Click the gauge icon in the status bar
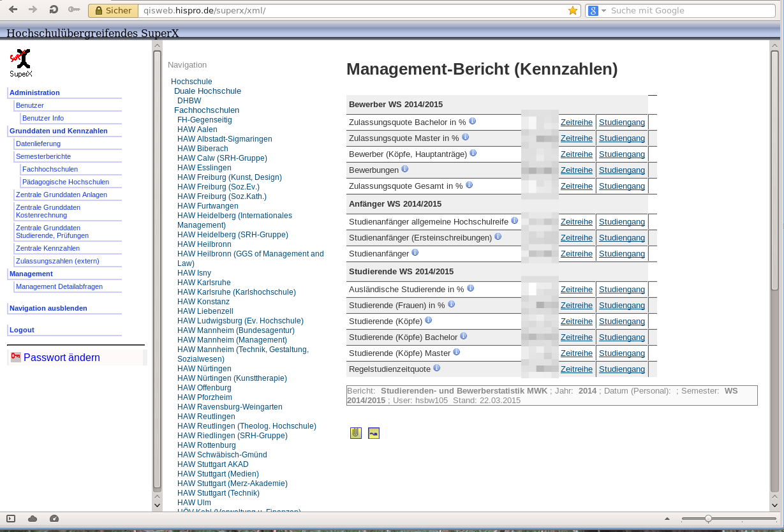784x532 pixels. (54, 519)
